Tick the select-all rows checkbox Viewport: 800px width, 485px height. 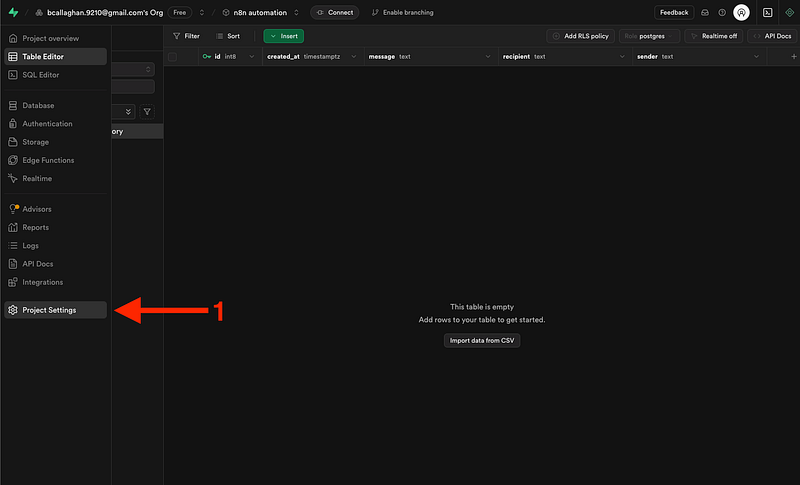[172, 57]
